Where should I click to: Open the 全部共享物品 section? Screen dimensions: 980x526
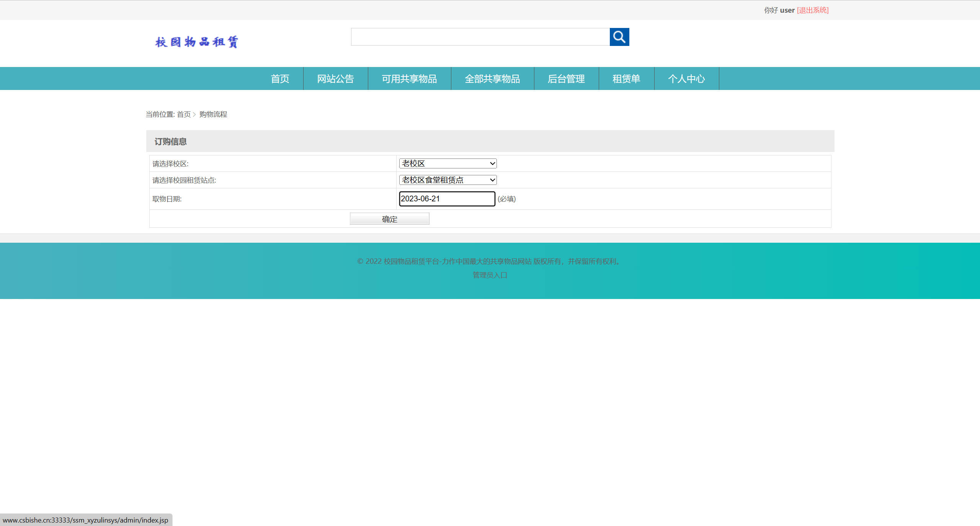[492, 78]
